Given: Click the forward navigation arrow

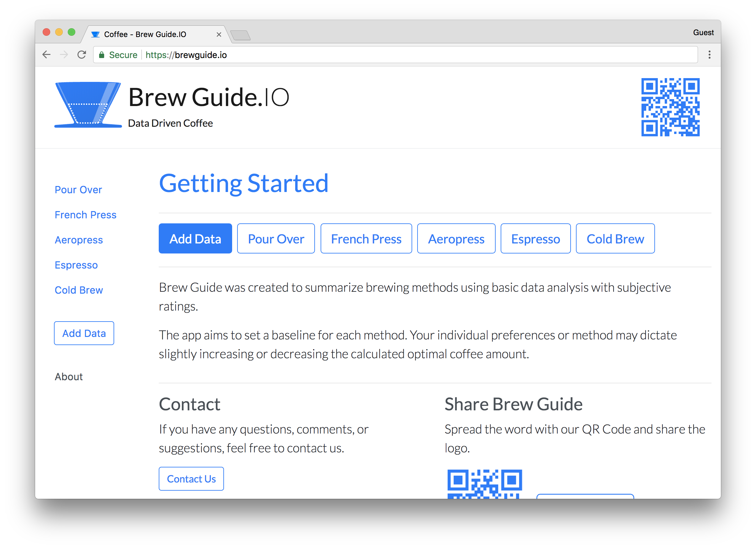Looking at the screenshot, I should click(x=64, y=54).
